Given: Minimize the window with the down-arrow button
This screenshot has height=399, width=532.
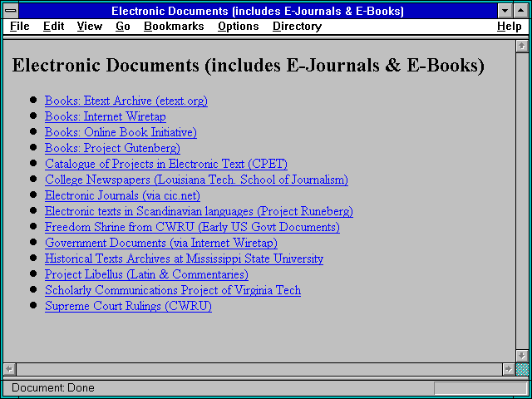Looking at the screenshot, I should tap(505, 11).
